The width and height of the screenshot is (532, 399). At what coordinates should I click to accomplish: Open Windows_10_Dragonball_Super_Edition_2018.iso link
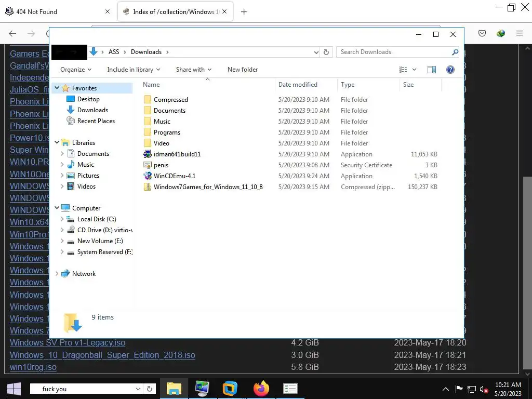point(102,355)
